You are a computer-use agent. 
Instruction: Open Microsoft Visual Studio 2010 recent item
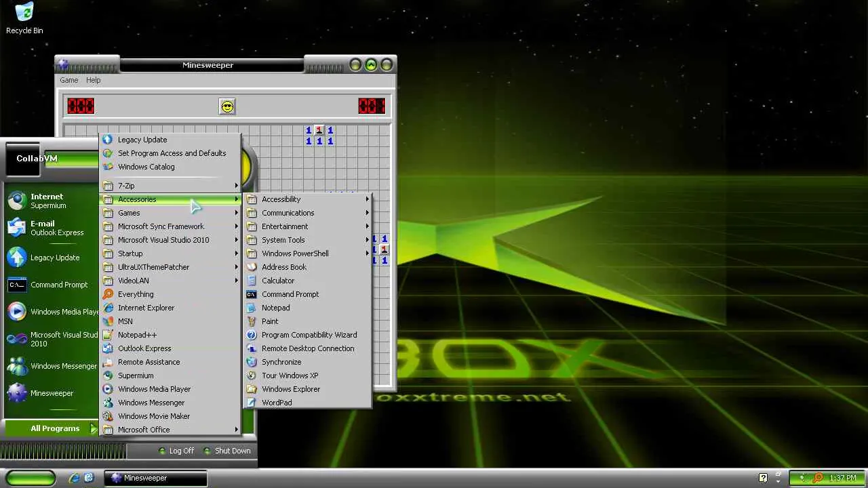(52, 339)
